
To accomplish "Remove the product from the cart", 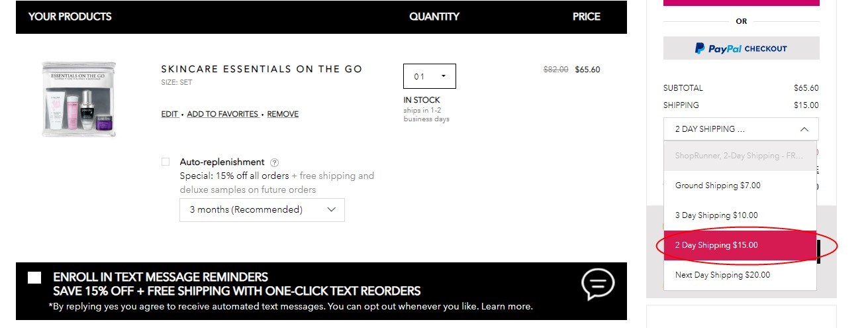I will click(283, 114).
